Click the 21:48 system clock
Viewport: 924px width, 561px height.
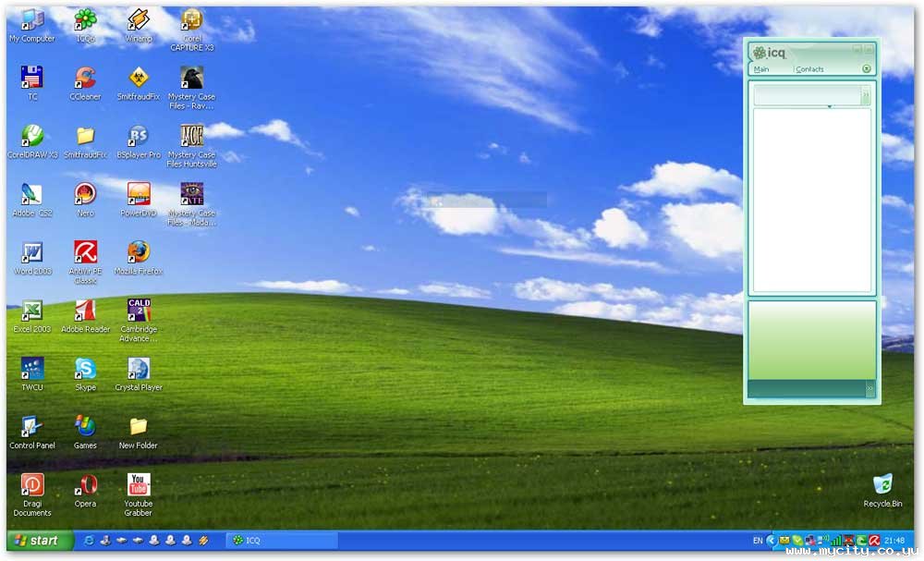tap(894, 540)
